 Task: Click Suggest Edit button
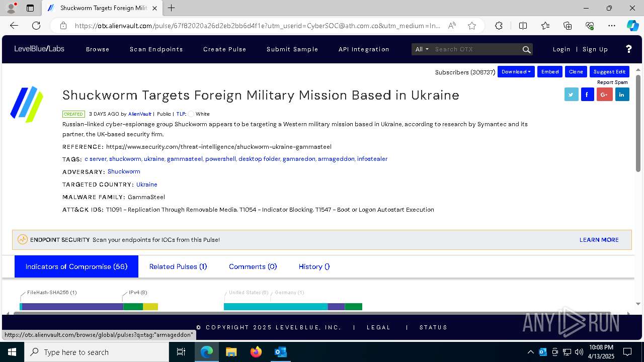(x=609, y=72)
